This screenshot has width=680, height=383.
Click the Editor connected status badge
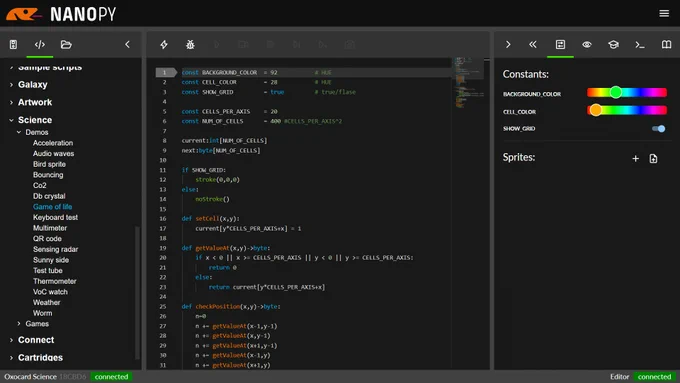(654, 376)
